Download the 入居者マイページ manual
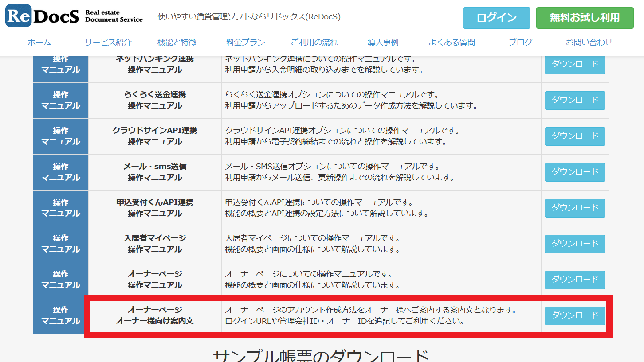The height and width of the screenshot is (362, 644). (575, 244)
